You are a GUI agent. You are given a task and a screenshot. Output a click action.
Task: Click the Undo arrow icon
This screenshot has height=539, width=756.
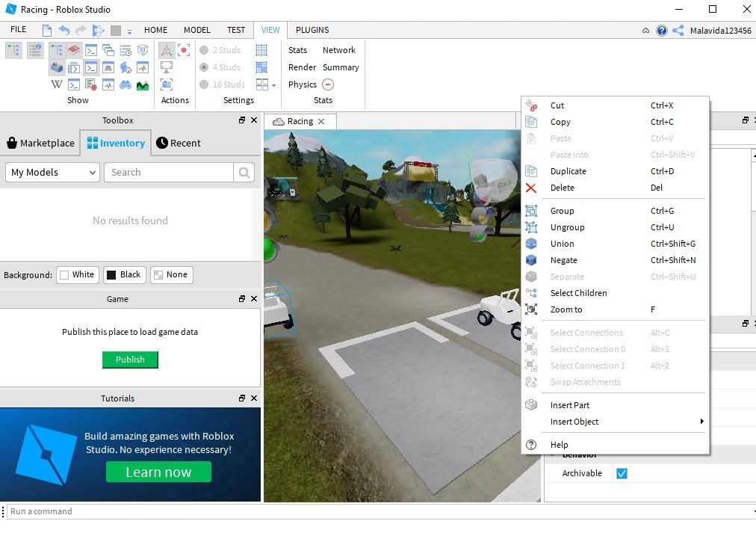click(x=63, y=31)
